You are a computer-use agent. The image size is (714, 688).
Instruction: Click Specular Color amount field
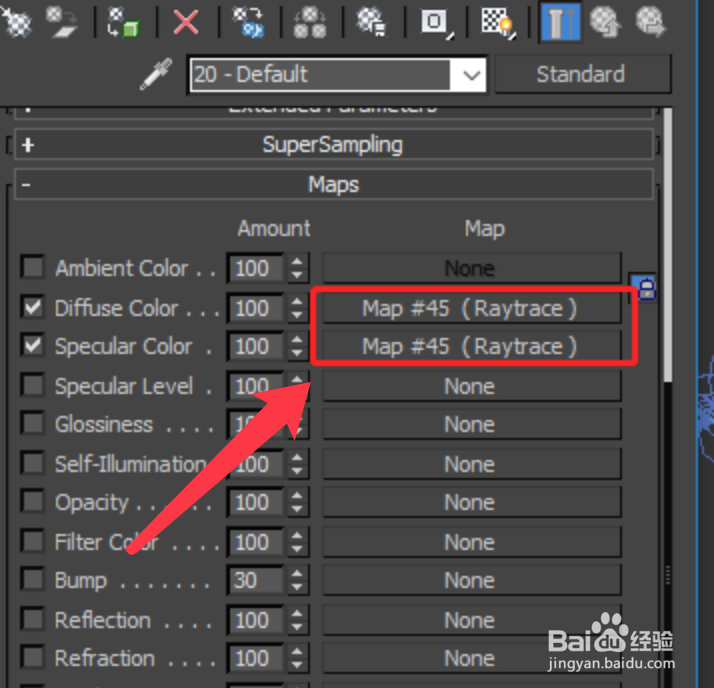pos(256,347)
